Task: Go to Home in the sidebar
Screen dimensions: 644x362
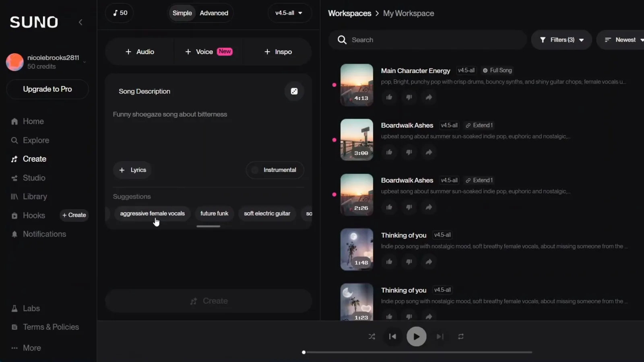Action: pos(27,121)
